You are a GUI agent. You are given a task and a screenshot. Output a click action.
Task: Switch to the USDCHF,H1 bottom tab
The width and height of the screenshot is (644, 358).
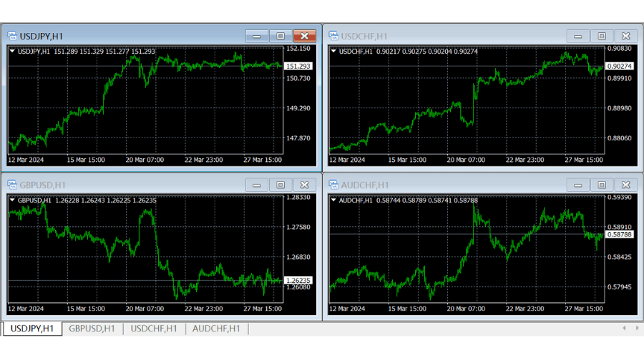coord(153,329)
